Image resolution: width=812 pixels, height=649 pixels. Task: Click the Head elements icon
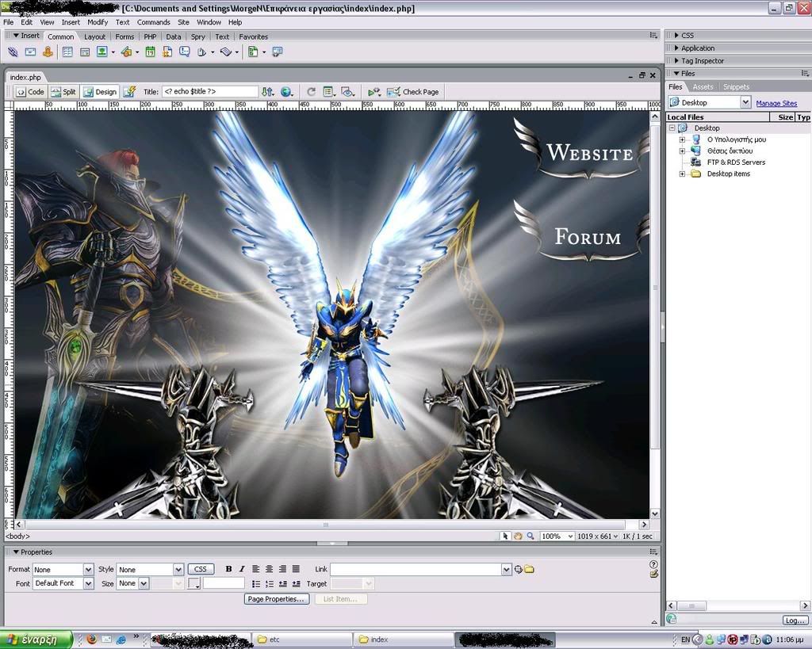(x=202, y=52)
